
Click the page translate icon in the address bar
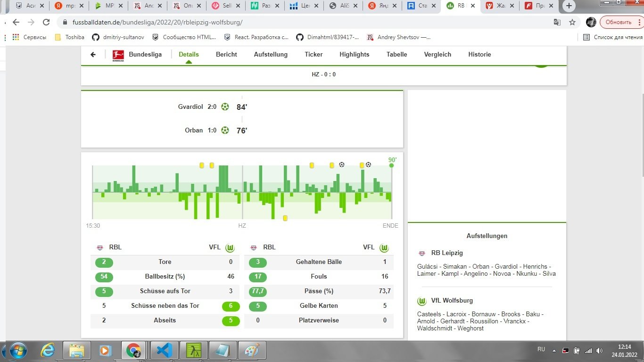point(557,22)
